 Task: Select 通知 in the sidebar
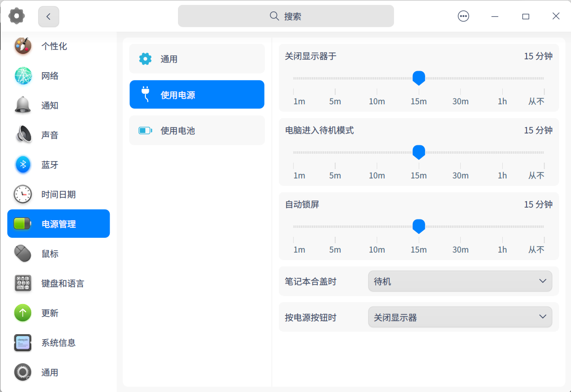click(x=59, y=105)
